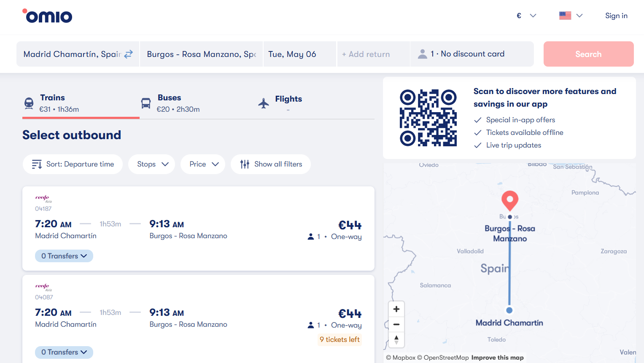Zoom out on the map

(x=396, y=324)
